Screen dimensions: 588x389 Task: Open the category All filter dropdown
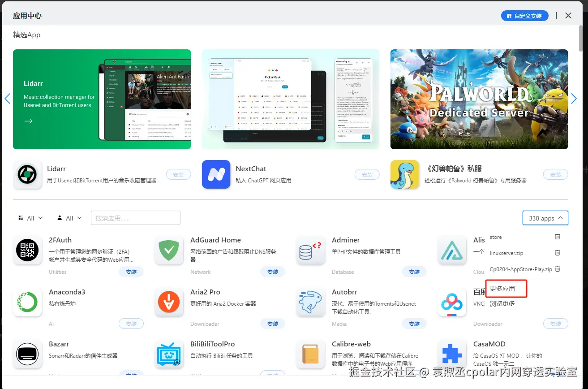30,218
